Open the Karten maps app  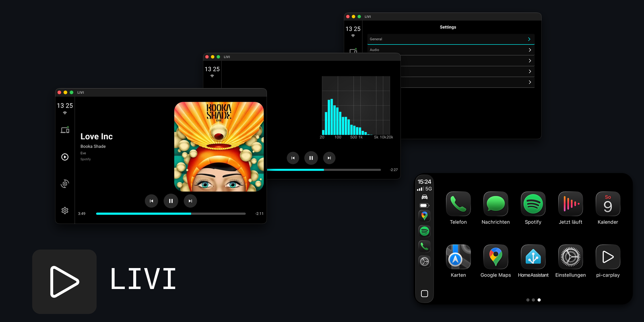tap(458, 257)
